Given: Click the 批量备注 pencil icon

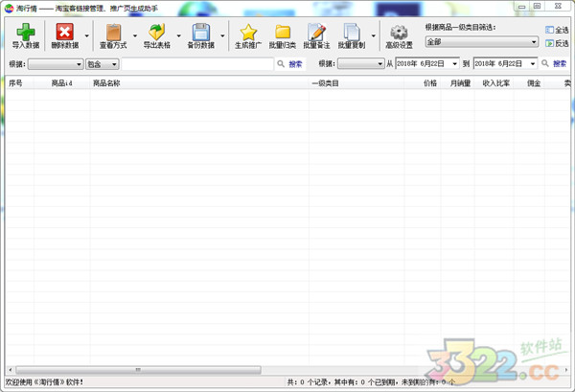Looking at the screenshot, I should point(317,32).
